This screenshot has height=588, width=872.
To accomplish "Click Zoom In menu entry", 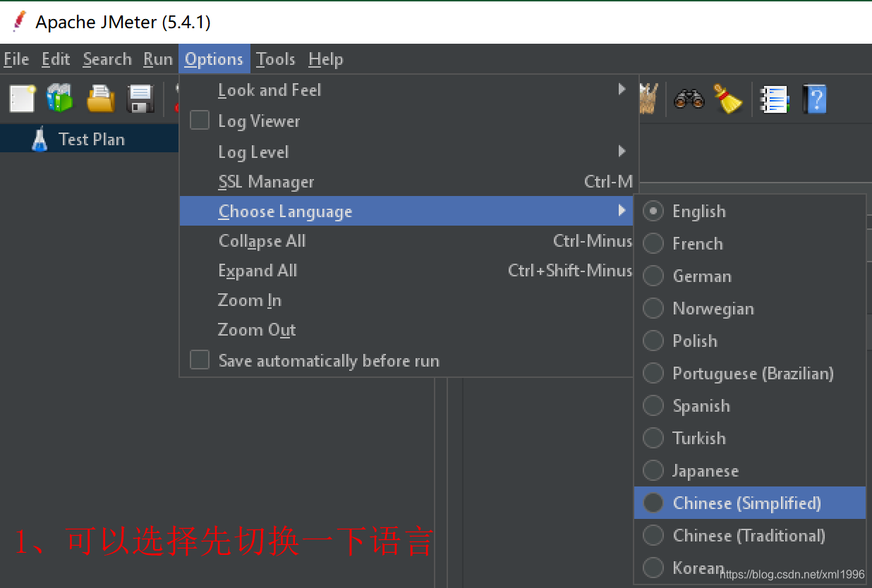I will (x=407, y=300).
